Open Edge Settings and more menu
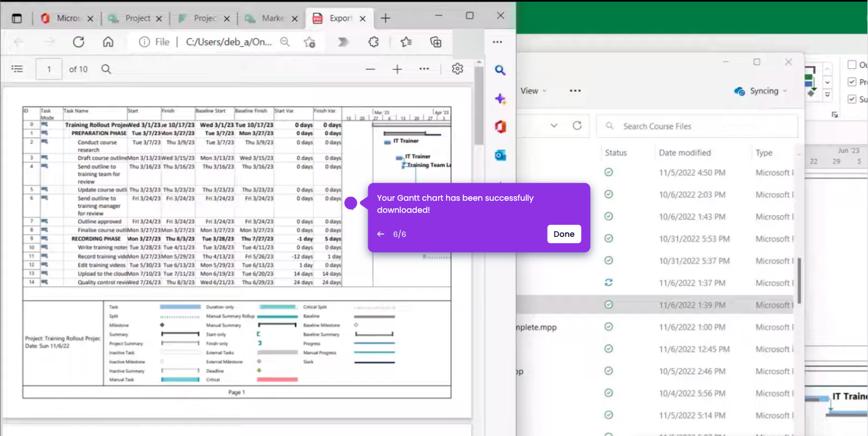Image resolution: width=868 pixels, height=436 pixels. [497, 42]
